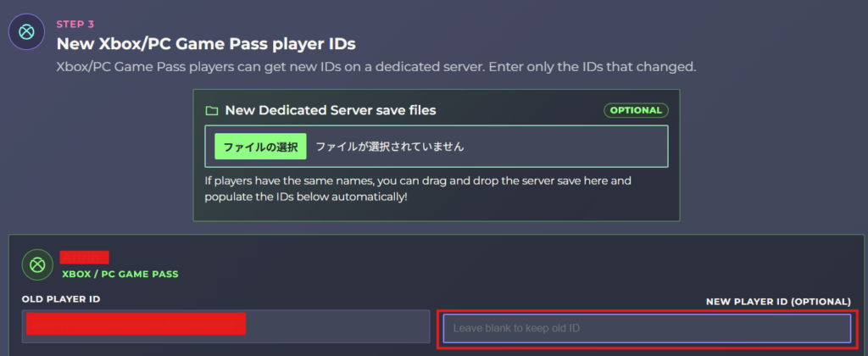Click the 'STEP 3' label
Screen dimensions: 868x356
point(75,25)
